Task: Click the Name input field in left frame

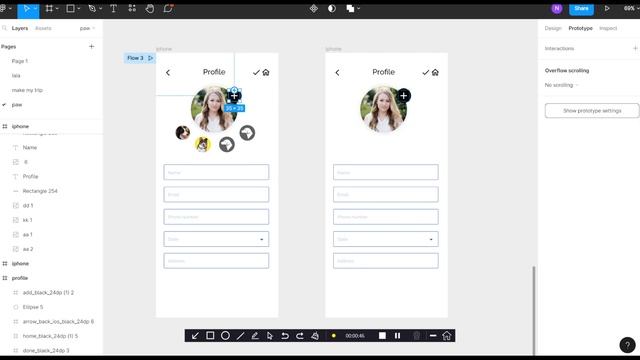Action: 216,172
